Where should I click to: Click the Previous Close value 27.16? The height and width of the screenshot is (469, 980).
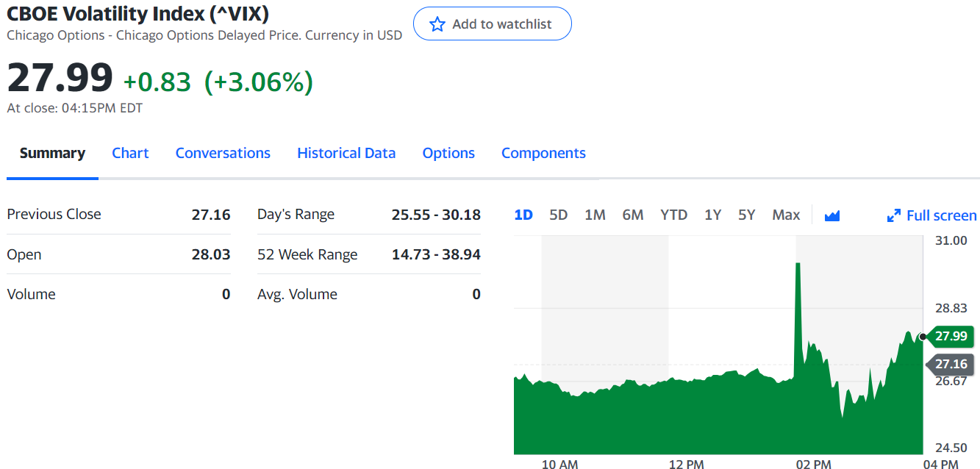pyautogui.click(x=211, y=215)
